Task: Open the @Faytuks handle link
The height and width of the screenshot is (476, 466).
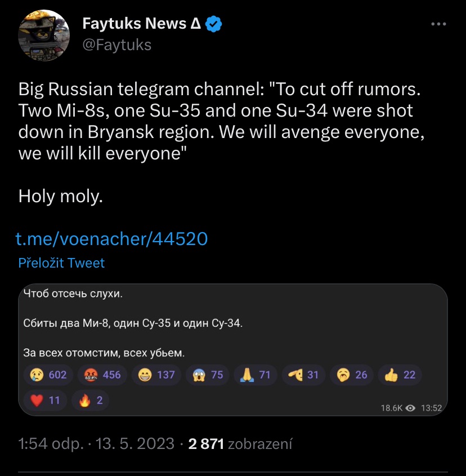Action: pyautogui.click(x=117, y=45)
